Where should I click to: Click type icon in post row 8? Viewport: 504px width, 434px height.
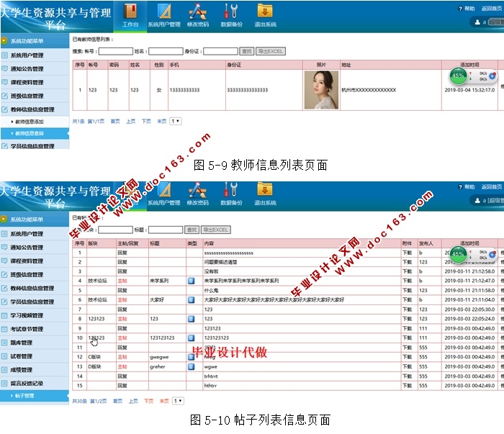[192, 319]
